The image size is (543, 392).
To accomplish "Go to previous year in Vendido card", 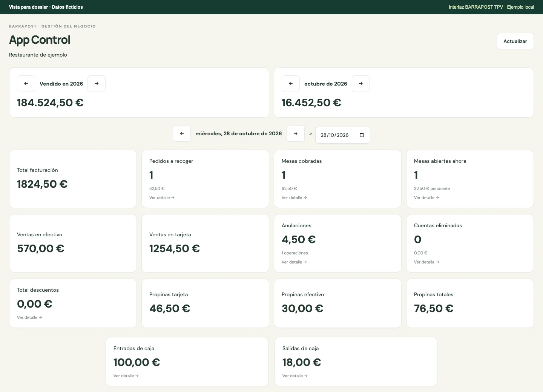I will click(x=26, y=84).
